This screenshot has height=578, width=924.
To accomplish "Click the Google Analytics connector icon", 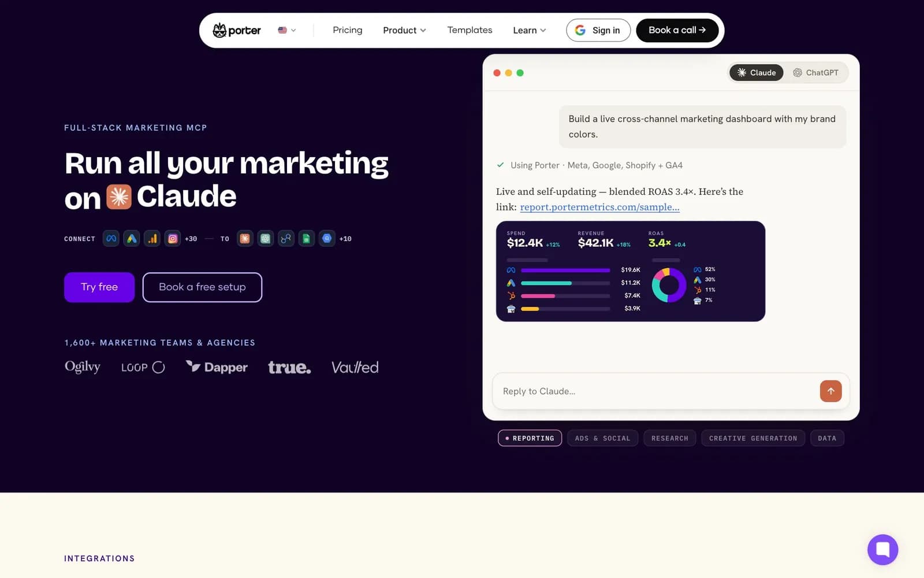I will tap(152, 238).
